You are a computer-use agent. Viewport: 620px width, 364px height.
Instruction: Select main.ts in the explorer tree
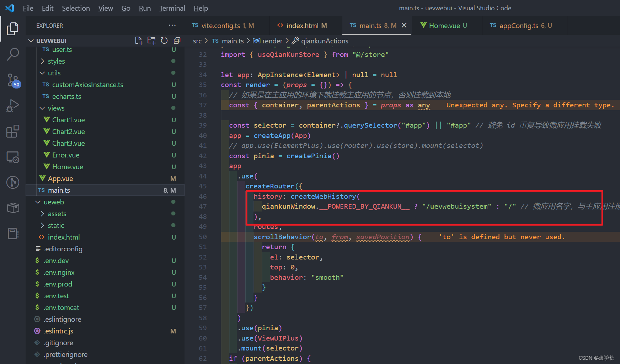(105, 190)
